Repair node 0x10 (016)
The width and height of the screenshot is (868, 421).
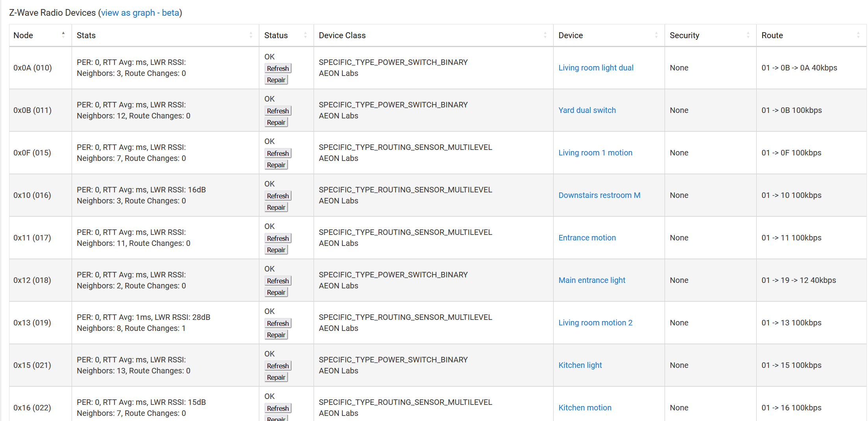click(x=276, y=207)
